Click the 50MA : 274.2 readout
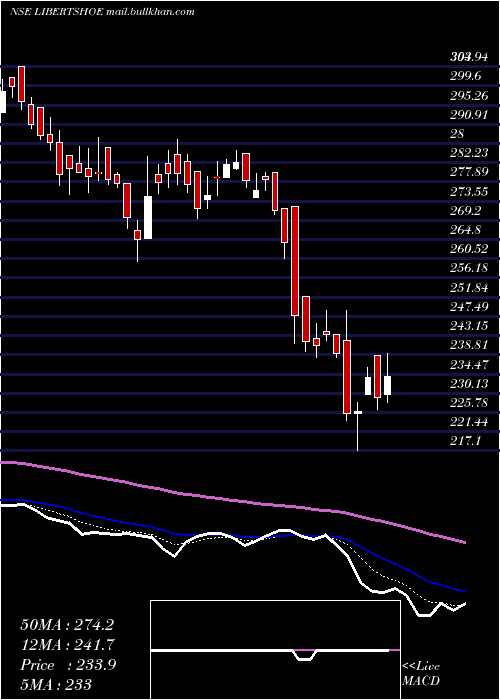Viewport: 500px width, 700px height. (67, 624)
